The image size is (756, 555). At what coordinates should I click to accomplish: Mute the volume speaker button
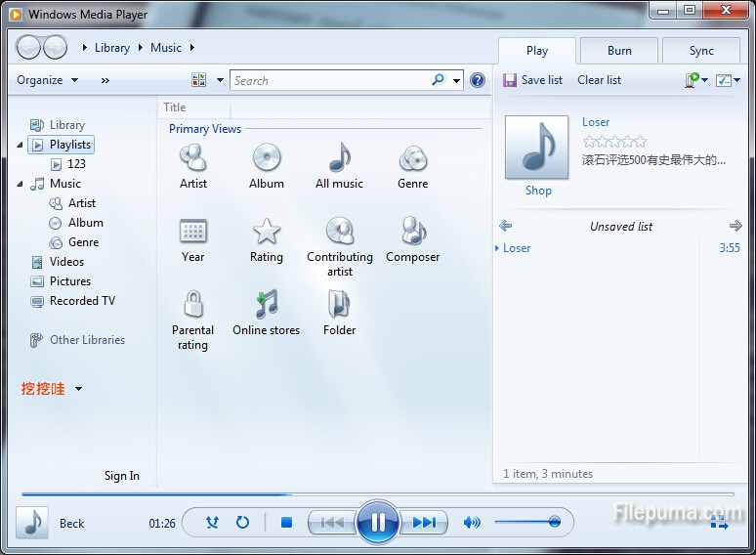click(x=472, y=523)
